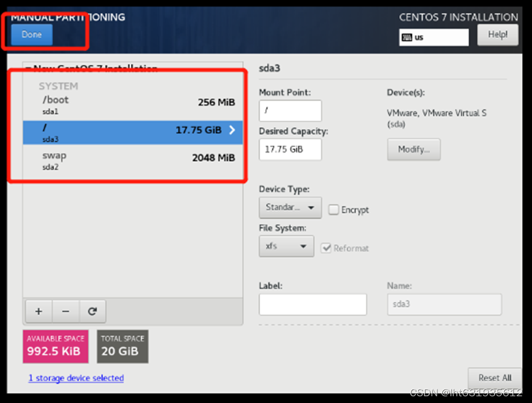Click the Mount Point input field

click(x=290, y=110)
